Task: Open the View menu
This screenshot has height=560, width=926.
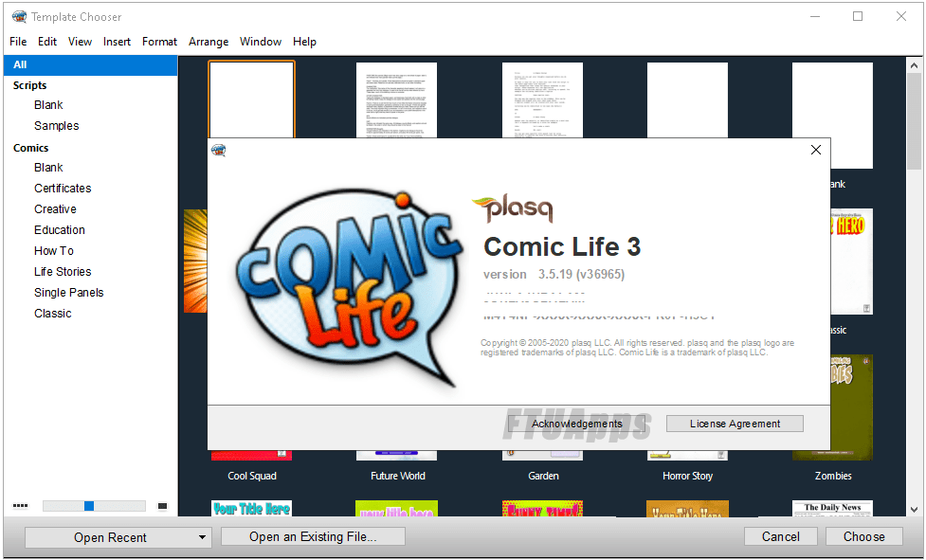Action: (x=80, y=42)
